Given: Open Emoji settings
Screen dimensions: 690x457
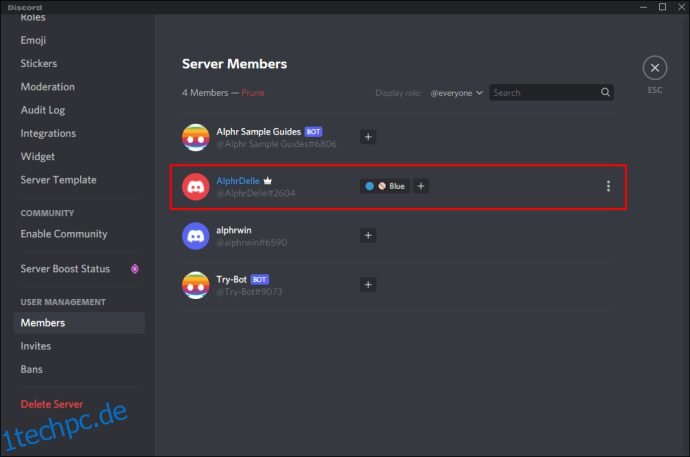Looking at the screenshot, I should [x=33, y=40].
